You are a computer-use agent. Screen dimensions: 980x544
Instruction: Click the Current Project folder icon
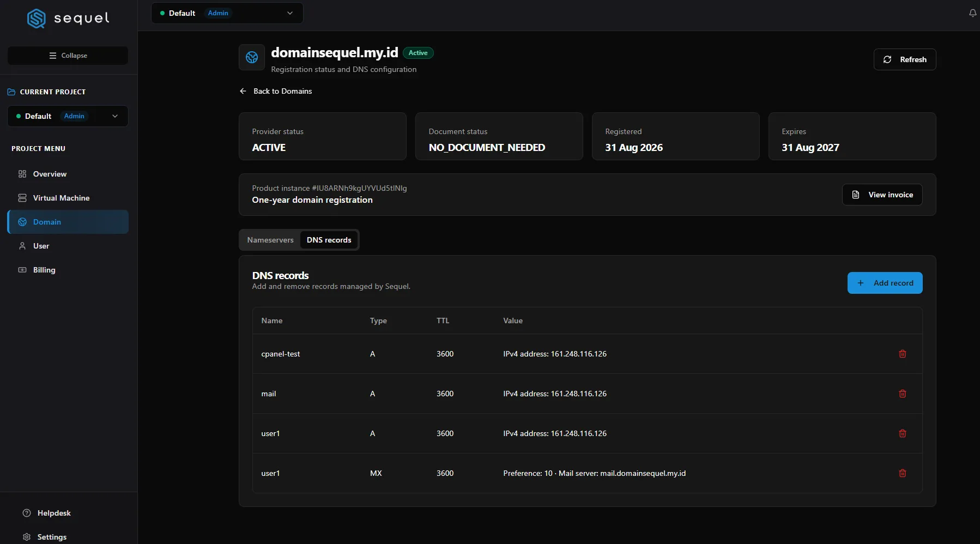11,92
